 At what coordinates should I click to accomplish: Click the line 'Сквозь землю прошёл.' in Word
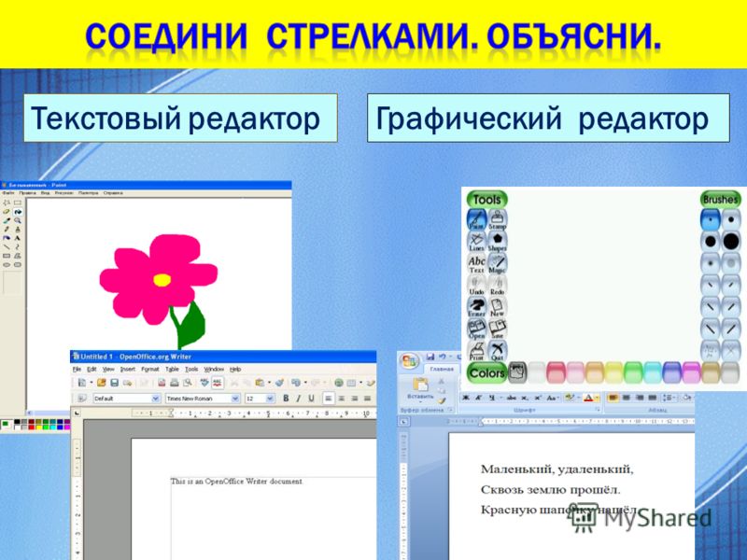coord(550,489)
